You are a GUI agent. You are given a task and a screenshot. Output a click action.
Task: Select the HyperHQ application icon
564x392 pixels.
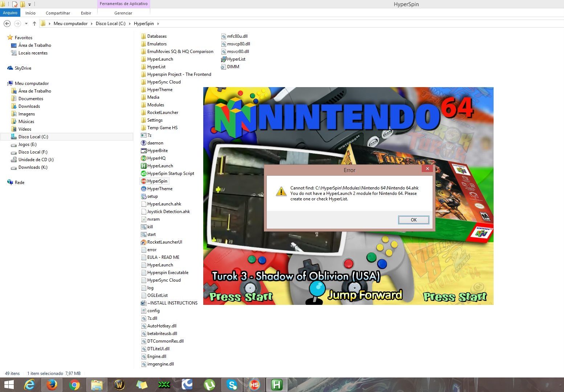pyautogui.click(x=144, y=158)
